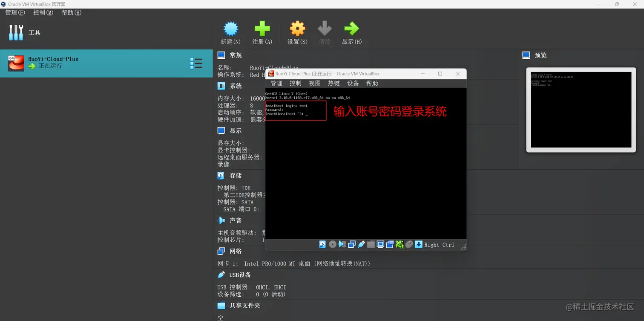644x321 pixels.
Task: Minimize the running VM window
Action: (x=423, y=74)
